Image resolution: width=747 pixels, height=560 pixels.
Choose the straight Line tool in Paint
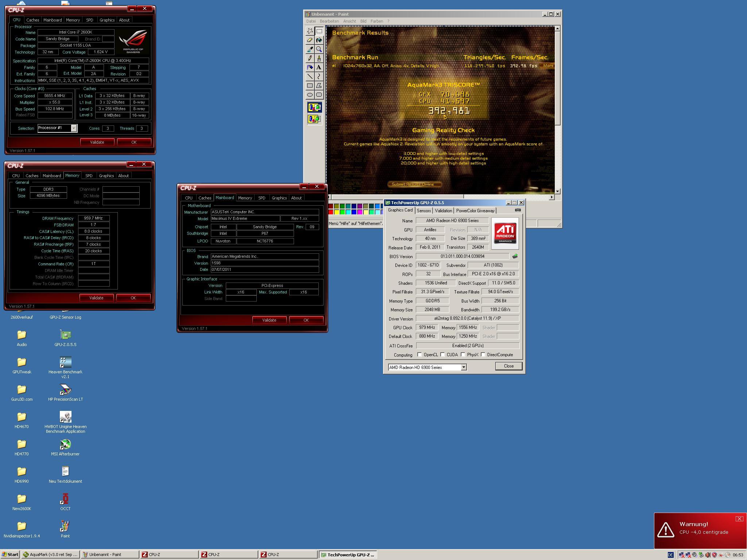[310, 77]
